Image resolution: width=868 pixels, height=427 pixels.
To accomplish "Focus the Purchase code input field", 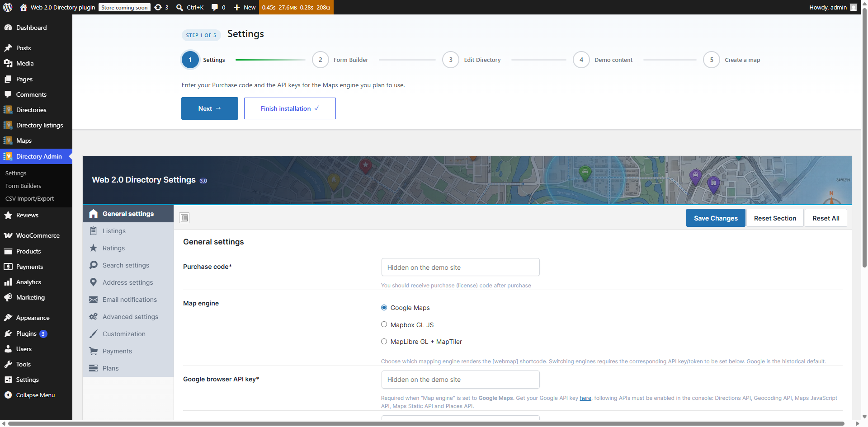I will coord(460,267).
